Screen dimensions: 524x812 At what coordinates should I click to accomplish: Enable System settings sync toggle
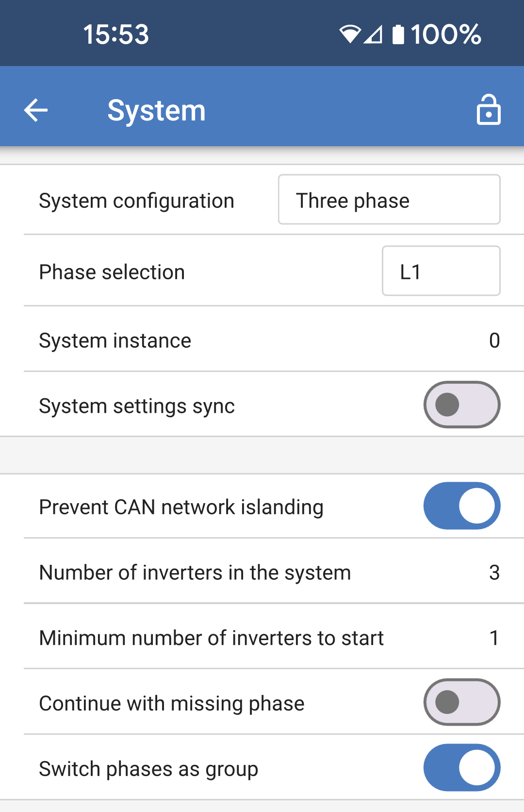(x=461, y=405)
